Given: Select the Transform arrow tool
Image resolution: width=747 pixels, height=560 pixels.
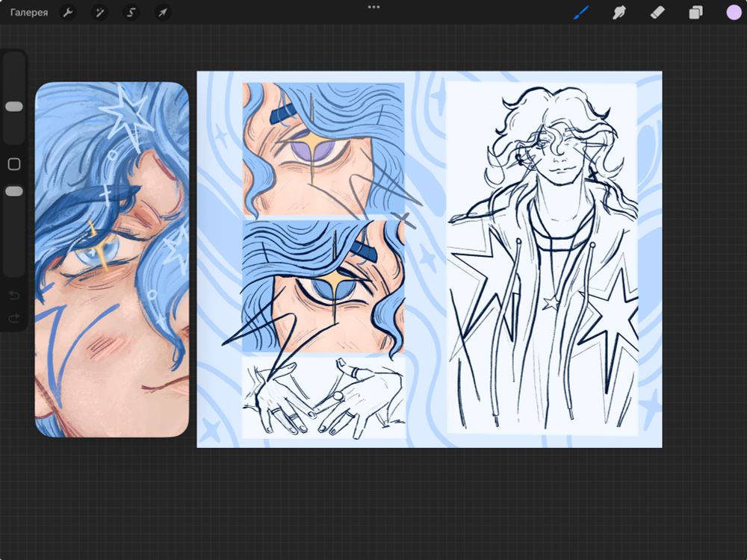Looking at the screenshot, I should [162, 13].
